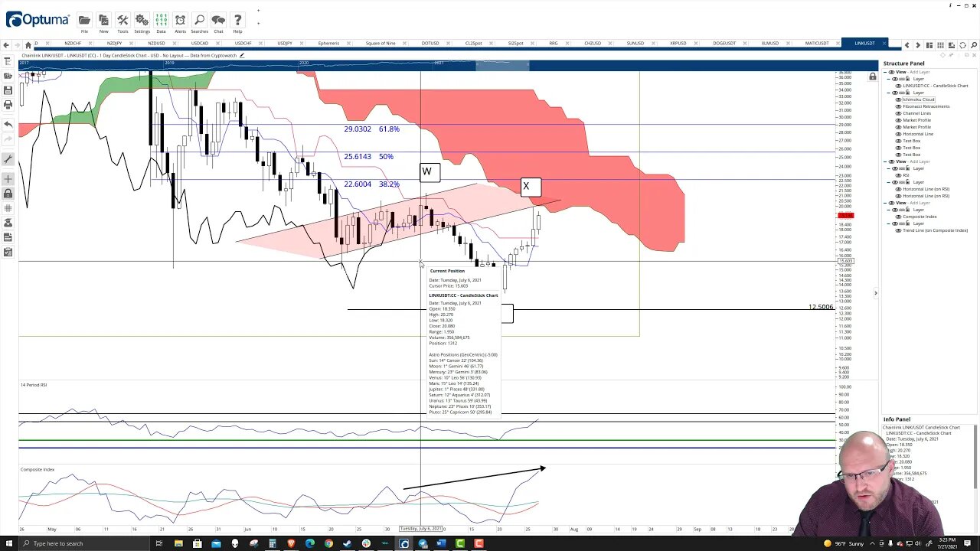The image size is (980, 551).
Task: Open the Searches magnifier icon
Action: point(199,20)
